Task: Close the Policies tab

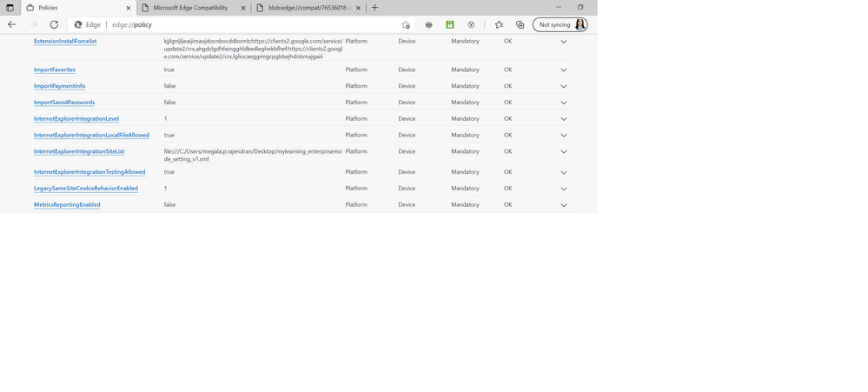Action: [x=129, y=8]
